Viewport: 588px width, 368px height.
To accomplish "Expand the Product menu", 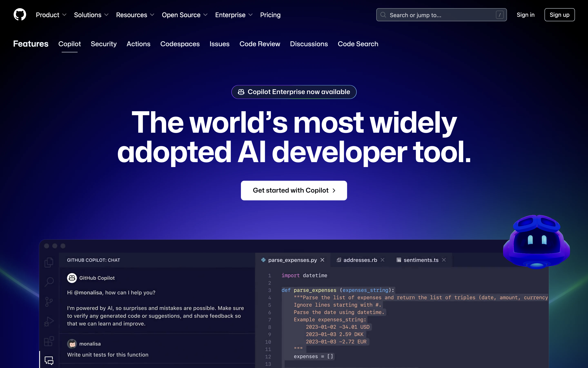I will tap(51, 15).
